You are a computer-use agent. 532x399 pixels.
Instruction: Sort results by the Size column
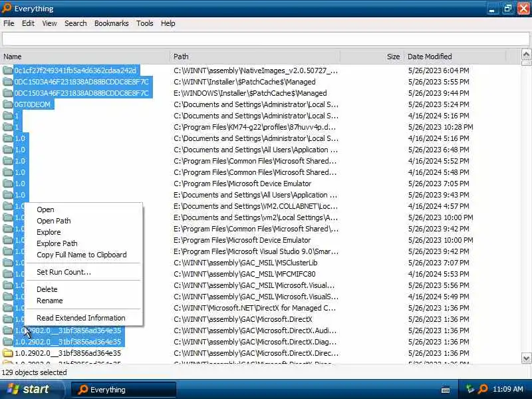372,57
